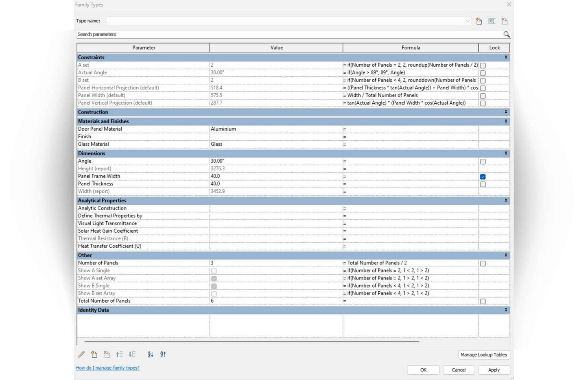This screenshot has width=588, height=380.
Task: Click the Edit Parameter pencil icon
Action: click(81, 354)
